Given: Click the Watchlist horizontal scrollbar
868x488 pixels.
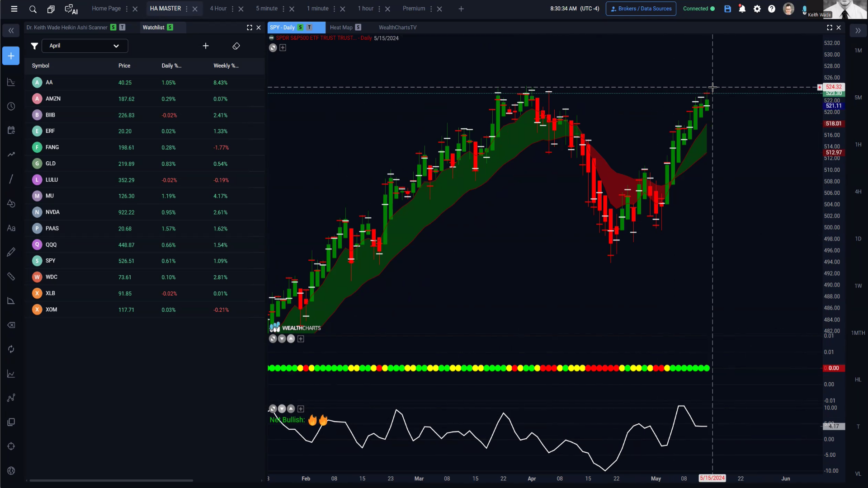Looking at the screenshot, I should coord(111,480).
